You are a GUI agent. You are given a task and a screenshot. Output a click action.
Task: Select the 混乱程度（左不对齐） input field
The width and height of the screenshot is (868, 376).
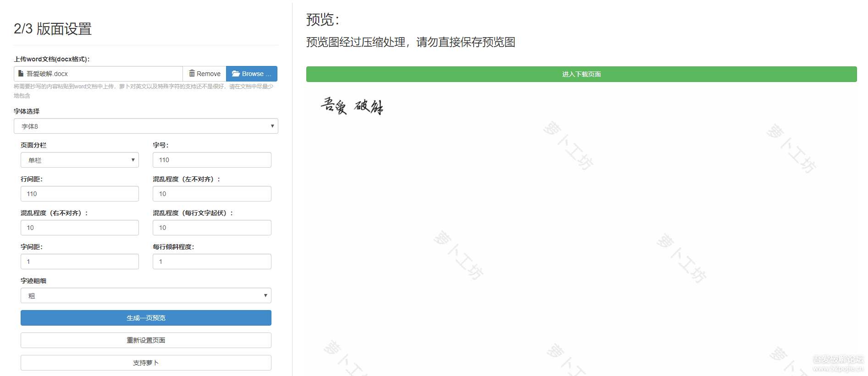click(x=212, y=194)
